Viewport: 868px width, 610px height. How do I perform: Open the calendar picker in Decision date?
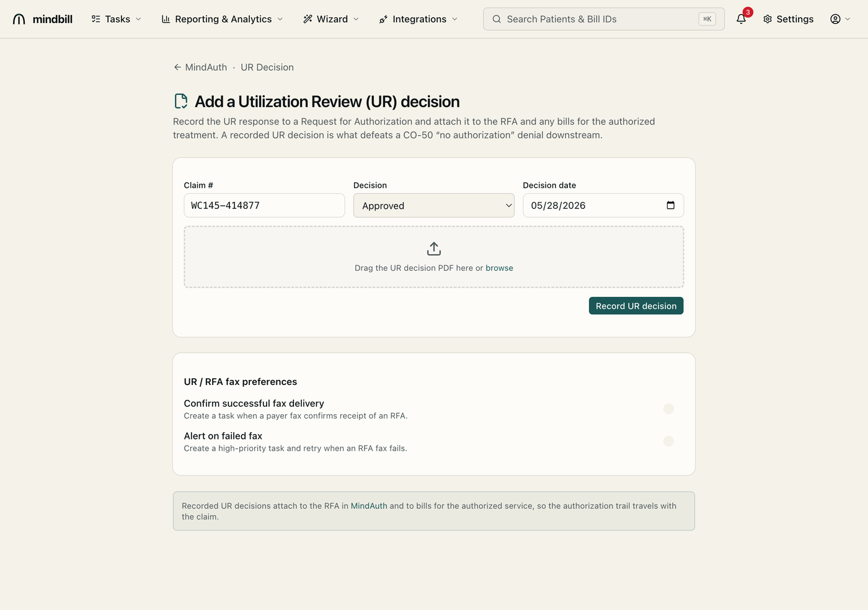(x=670, y=205)
